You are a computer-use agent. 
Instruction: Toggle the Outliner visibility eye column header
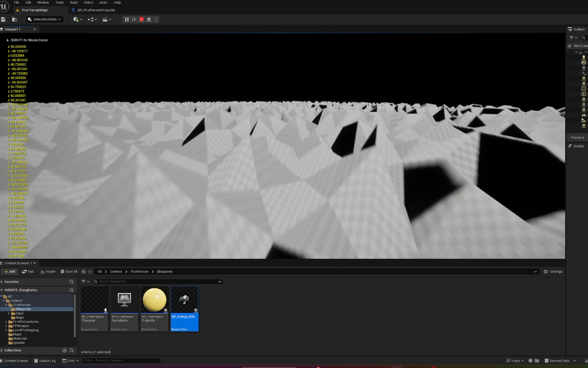(570, 46)
